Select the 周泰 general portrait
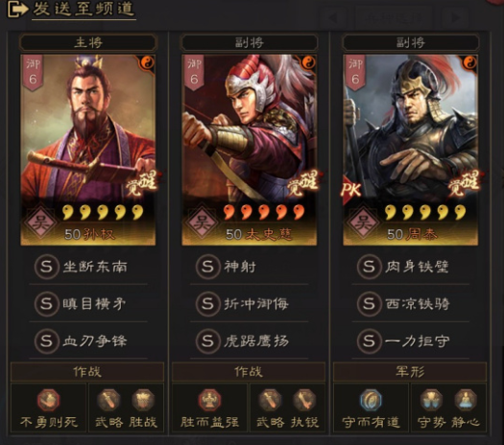 coord(411,150)
